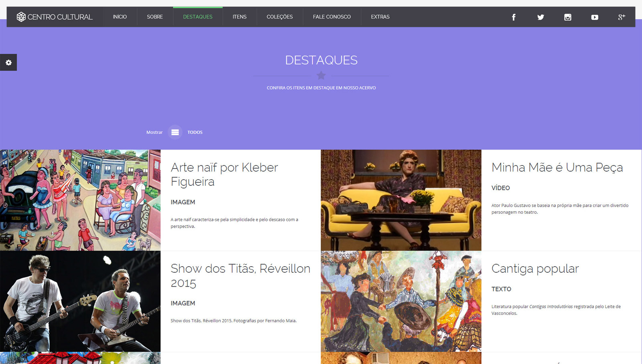Open the Sobre menu item

[x=155, y=17]
